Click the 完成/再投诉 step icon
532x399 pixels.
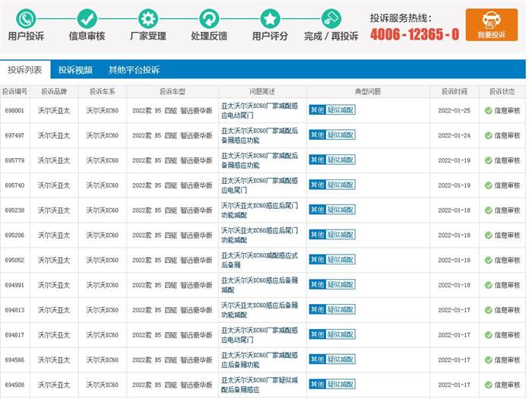click(x=331, y=19)
